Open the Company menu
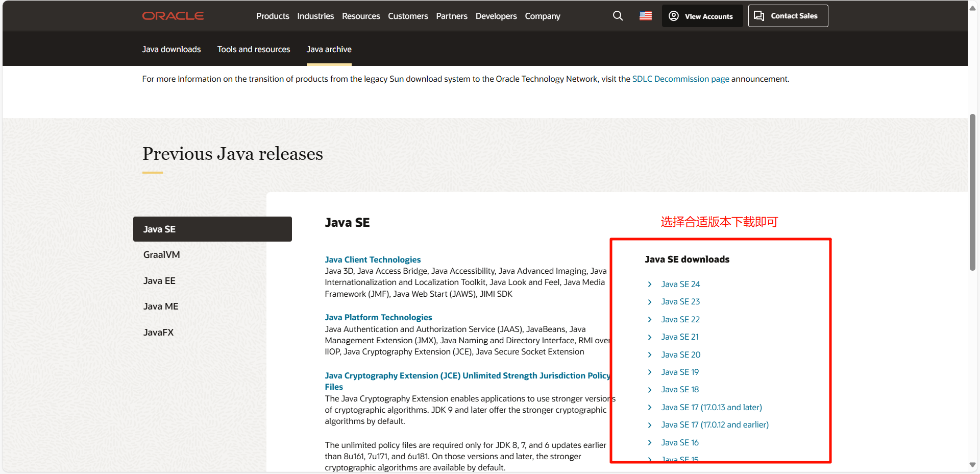The height and width of the screenshot is (474, 980). (x=543, y=16)
